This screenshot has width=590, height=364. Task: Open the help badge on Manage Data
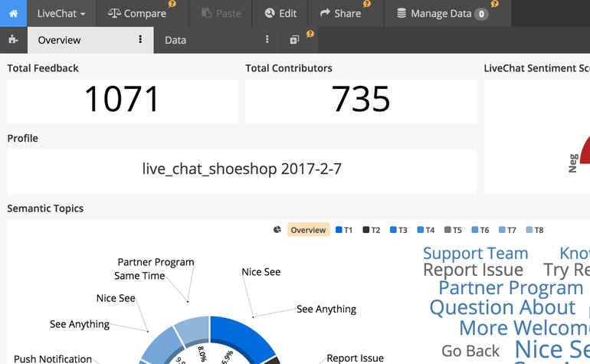click(495, 4)
